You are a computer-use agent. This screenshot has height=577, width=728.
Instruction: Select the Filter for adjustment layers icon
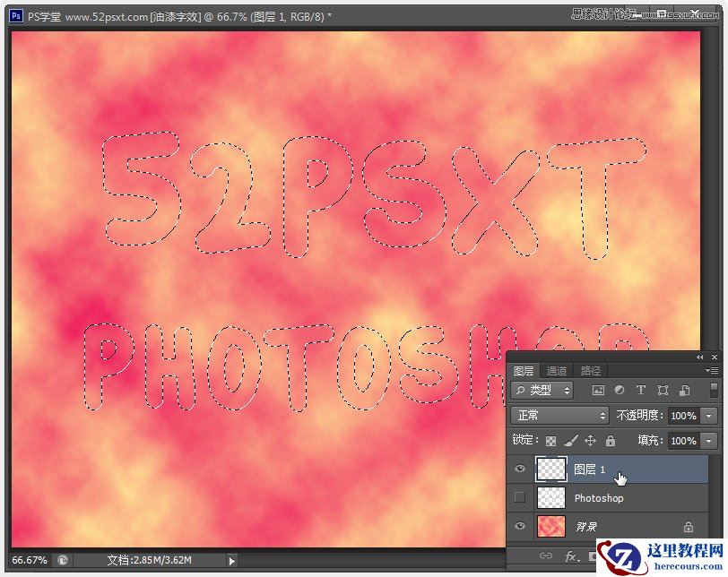click(x=619, y=390)
